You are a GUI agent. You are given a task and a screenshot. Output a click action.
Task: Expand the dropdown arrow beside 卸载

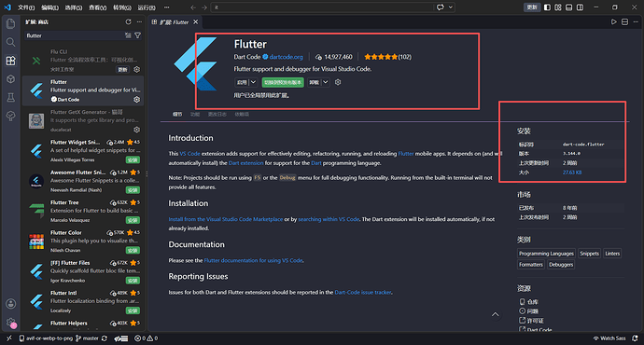(x=326, y=82)
